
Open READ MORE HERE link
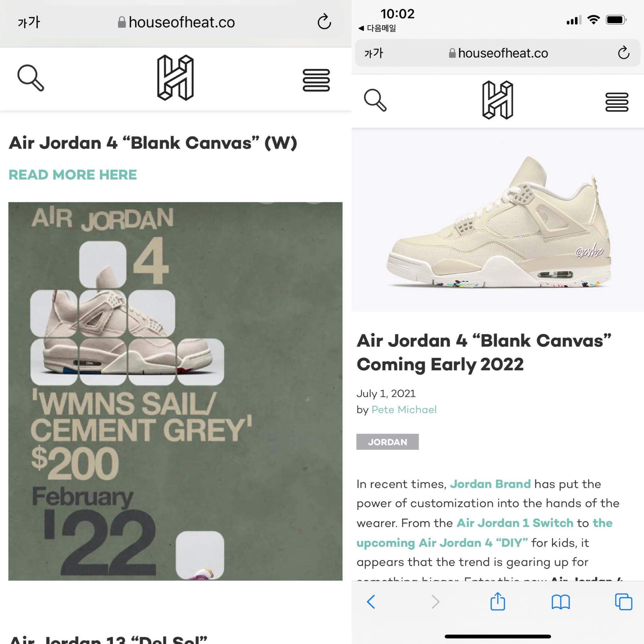coord(73,175)
